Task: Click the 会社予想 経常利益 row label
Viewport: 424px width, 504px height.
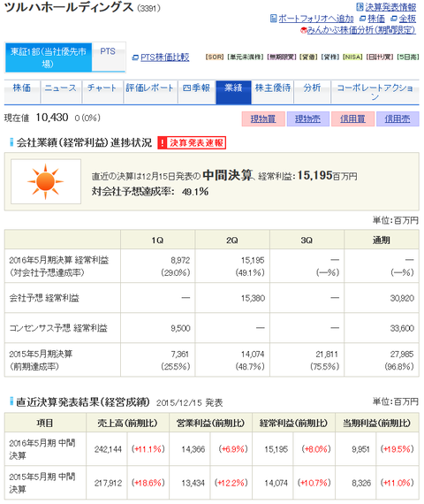Action: click(44, 298)
